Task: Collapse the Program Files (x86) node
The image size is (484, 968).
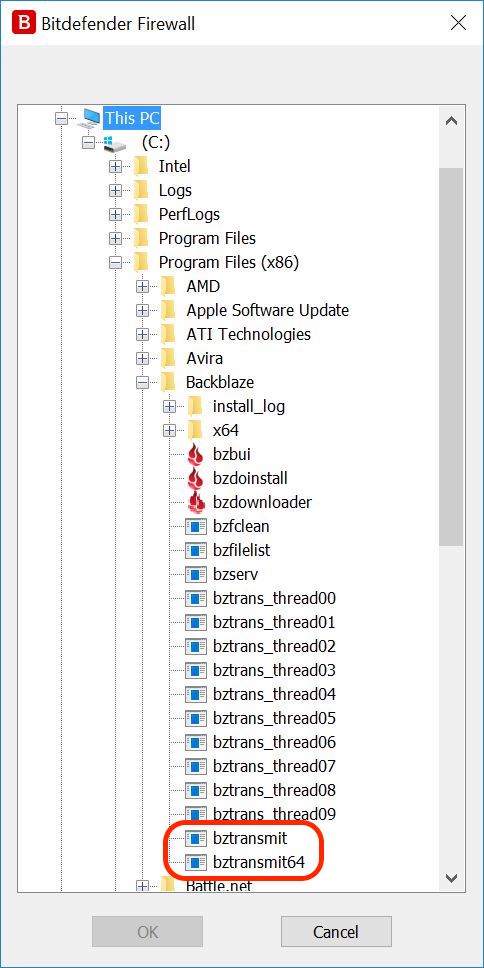Action: [115, 263]
